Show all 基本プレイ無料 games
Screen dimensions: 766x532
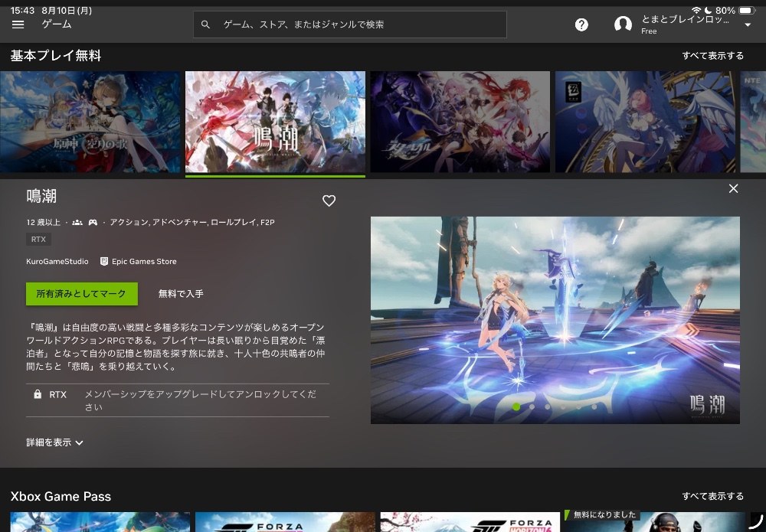point(712,56)
